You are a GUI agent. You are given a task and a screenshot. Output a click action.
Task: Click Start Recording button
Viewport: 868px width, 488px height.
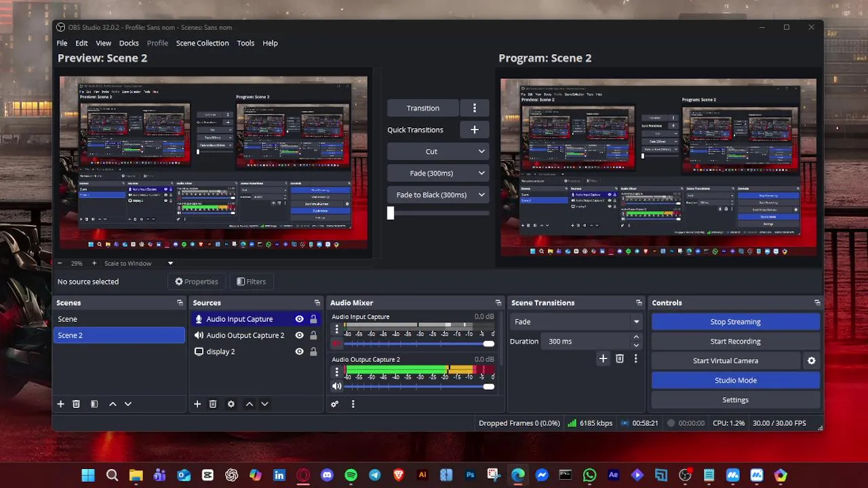(x=735, y=342)
